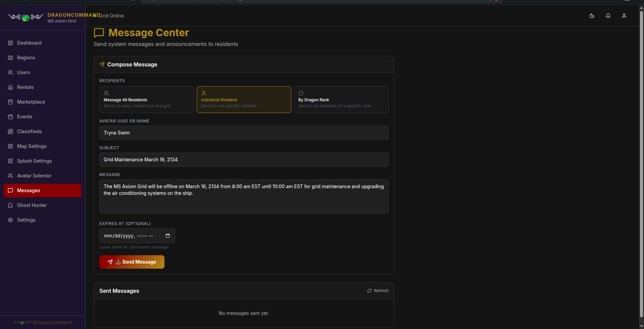This screenshot has width=644, height=329.
Task: Select By Dragon Rank recipient option
Action: pyautogui.click(x=341, y=100)
